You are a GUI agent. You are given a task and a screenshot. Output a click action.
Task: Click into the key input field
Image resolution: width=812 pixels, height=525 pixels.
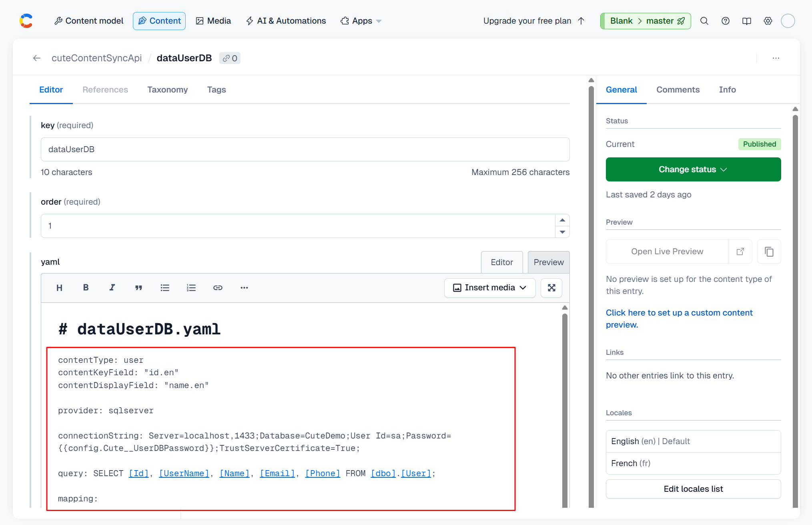[305, 149]
